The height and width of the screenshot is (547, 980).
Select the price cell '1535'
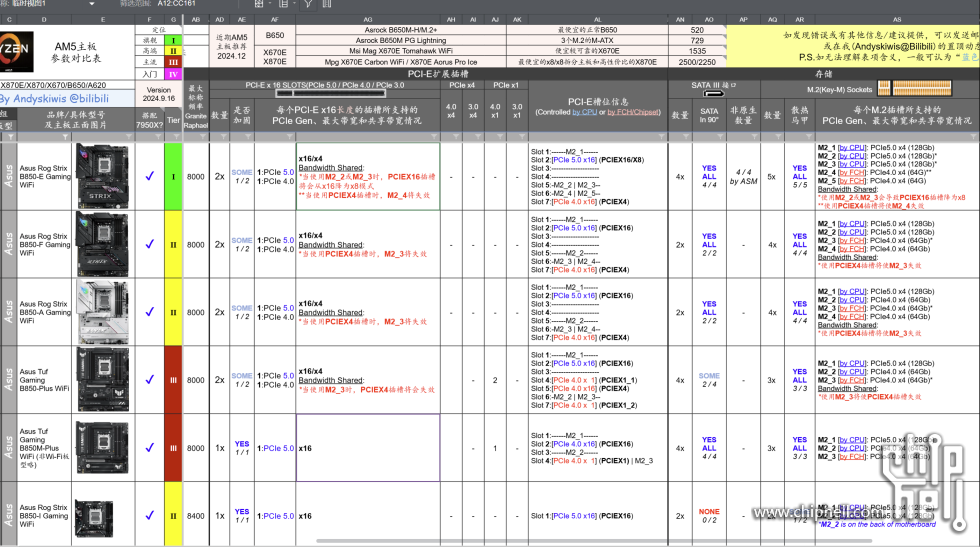697,51
